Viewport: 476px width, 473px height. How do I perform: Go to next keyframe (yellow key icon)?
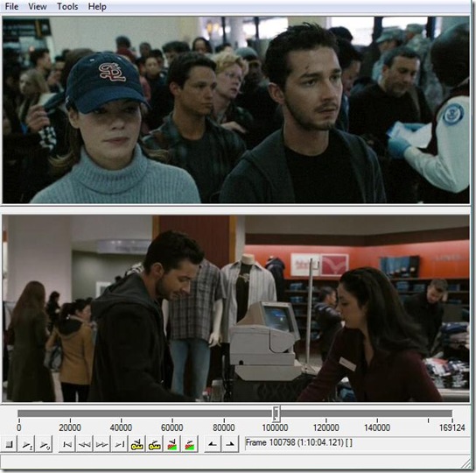pos(154,444)
